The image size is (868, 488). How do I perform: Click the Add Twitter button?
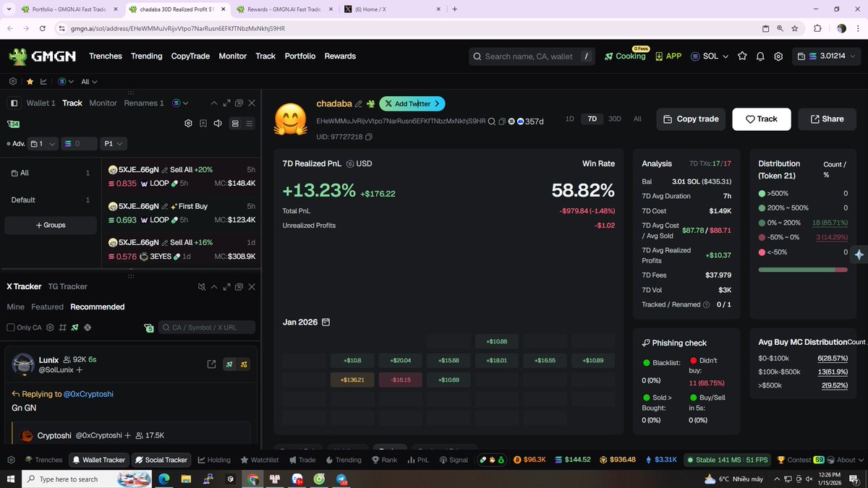point(412,104)
